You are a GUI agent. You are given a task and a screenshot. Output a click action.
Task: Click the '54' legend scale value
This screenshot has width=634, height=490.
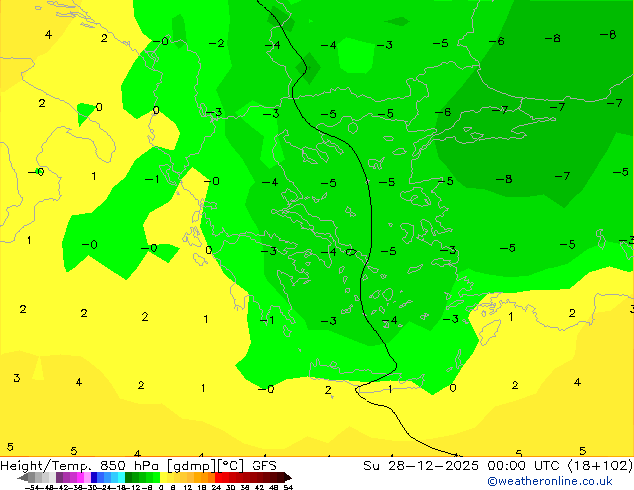[288, 488]
